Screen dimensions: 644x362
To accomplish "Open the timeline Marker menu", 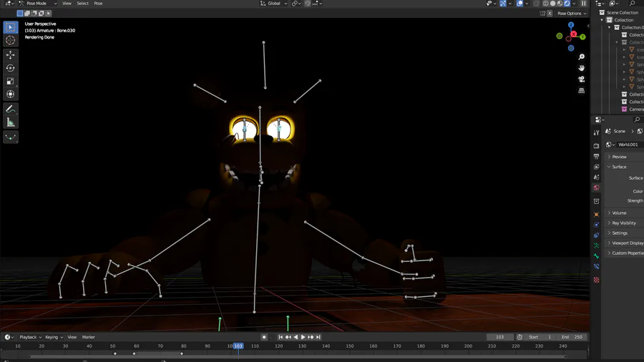I will pyautogui.click(x=88, y=337).
